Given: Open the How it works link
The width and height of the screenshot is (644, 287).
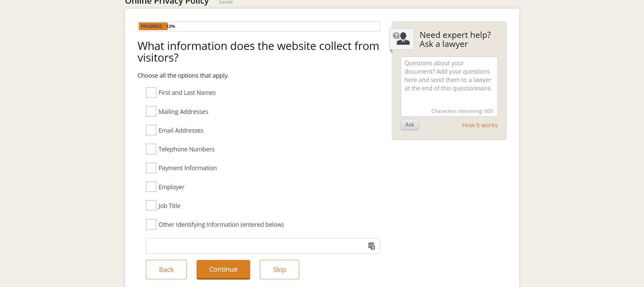Looking at the screenshot, I should click(480, 125).
